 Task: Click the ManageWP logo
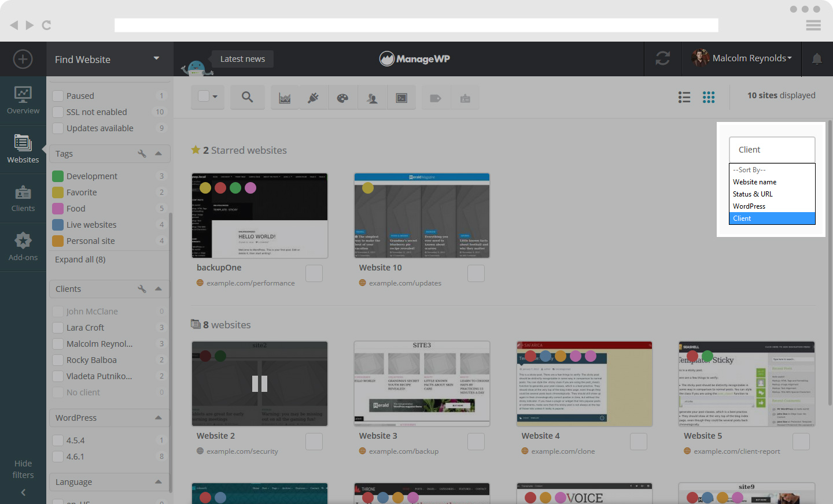click(415, 58)
